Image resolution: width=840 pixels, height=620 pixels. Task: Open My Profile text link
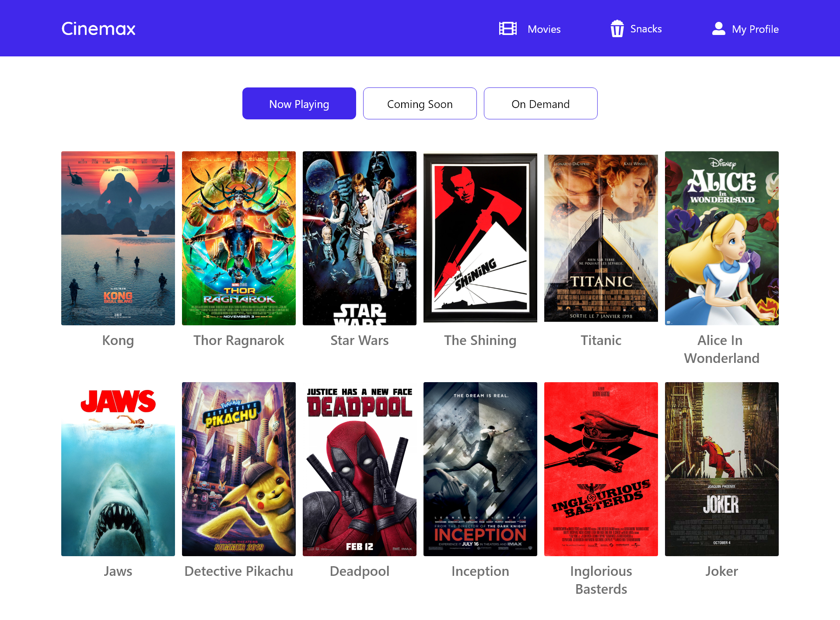pyautogui.click(x=755, y=29)
